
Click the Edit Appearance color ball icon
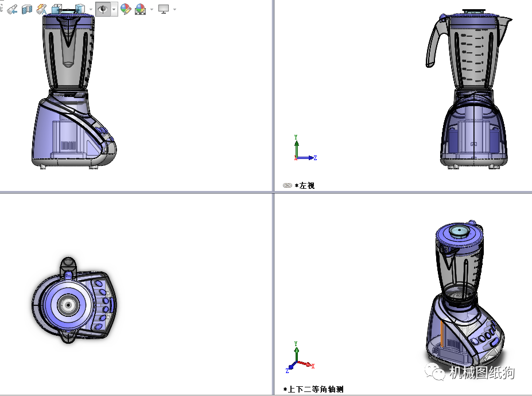[x=126, y=9]
